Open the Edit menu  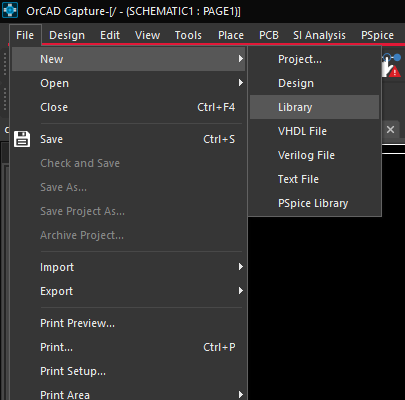click(110, 35)
